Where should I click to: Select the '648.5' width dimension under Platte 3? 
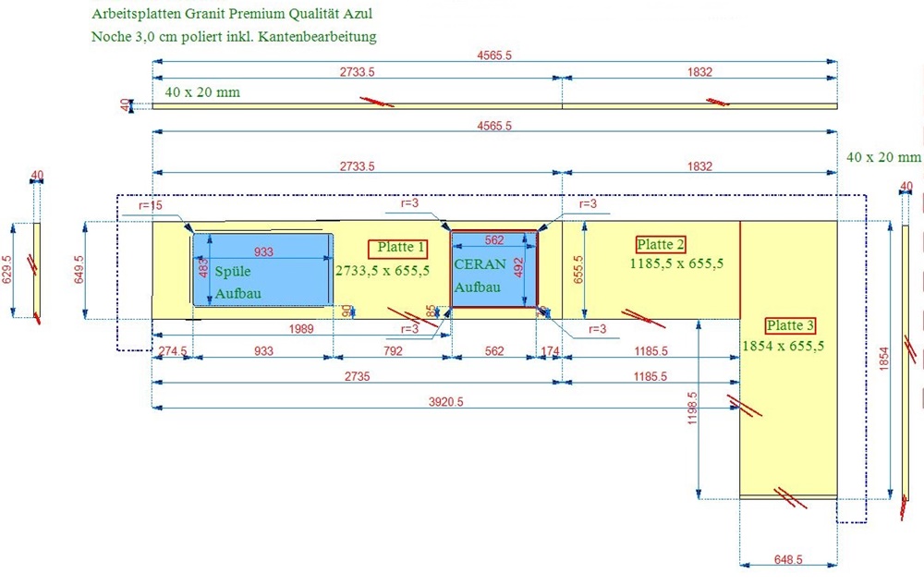[x=788, y=559]
